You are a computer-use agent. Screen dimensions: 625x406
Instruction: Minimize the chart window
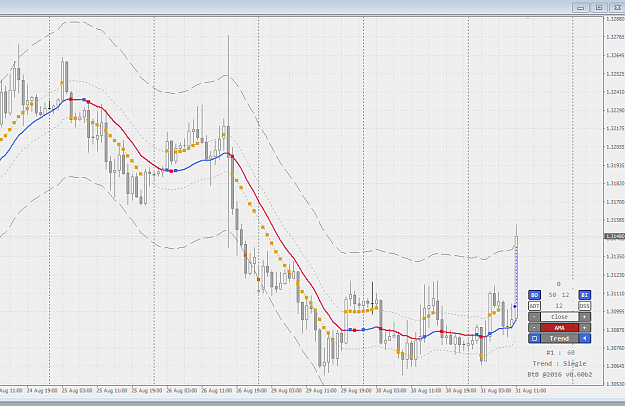[x=581, y=8]
